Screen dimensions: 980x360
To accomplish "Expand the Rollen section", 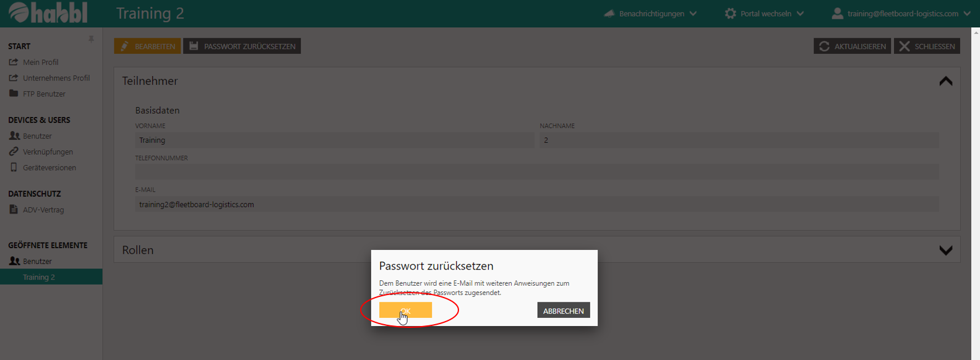I will coord(945,251).
